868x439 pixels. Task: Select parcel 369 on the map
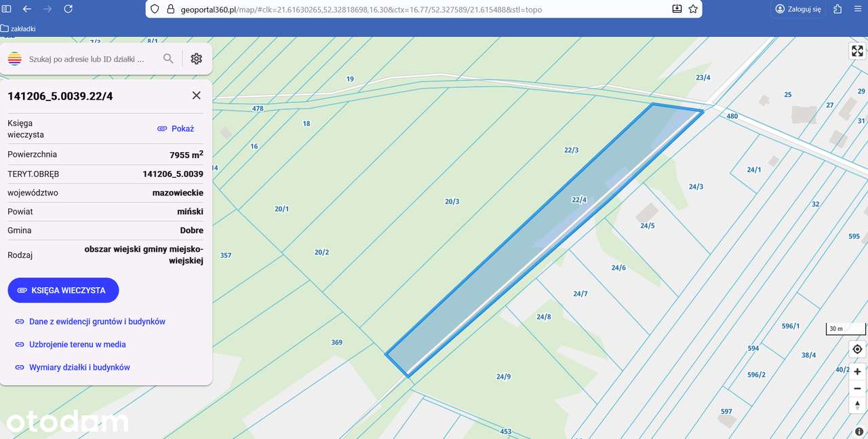pyautogui.click(x=336, y=343)
